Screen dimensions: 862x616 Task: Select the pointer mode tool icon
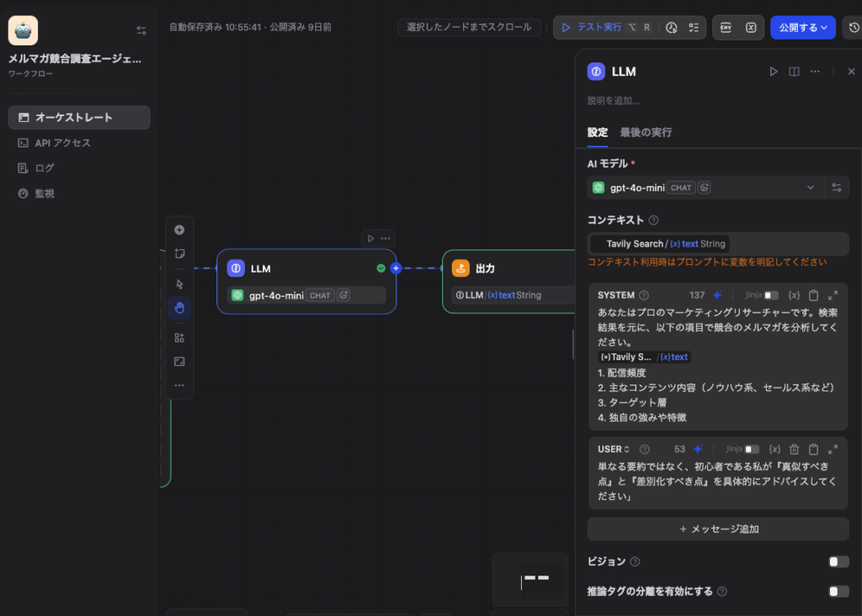point(179,284)
